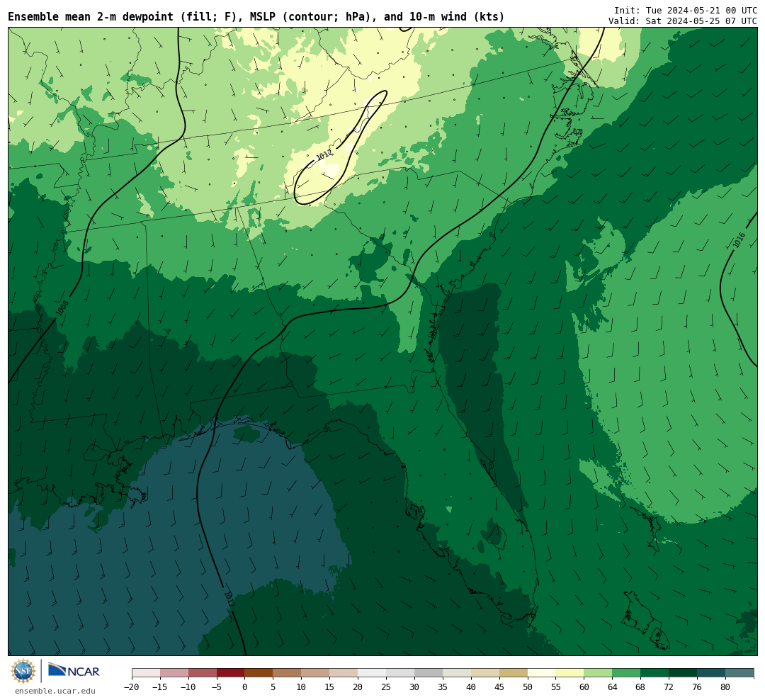Click the 10 colorbar tick label
765x700 pixels.
coord(302,687)
